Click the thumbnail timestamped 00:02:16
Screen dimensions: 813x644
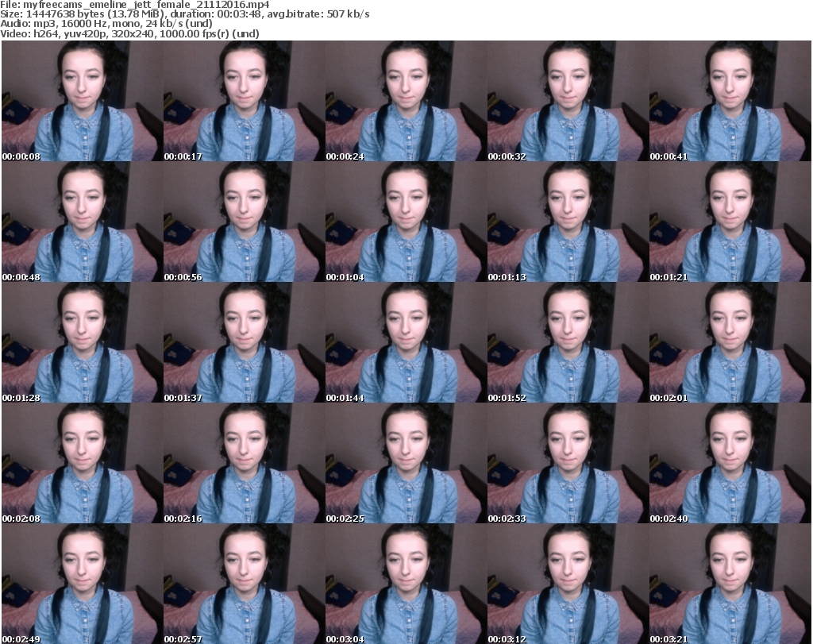(245, 463)
